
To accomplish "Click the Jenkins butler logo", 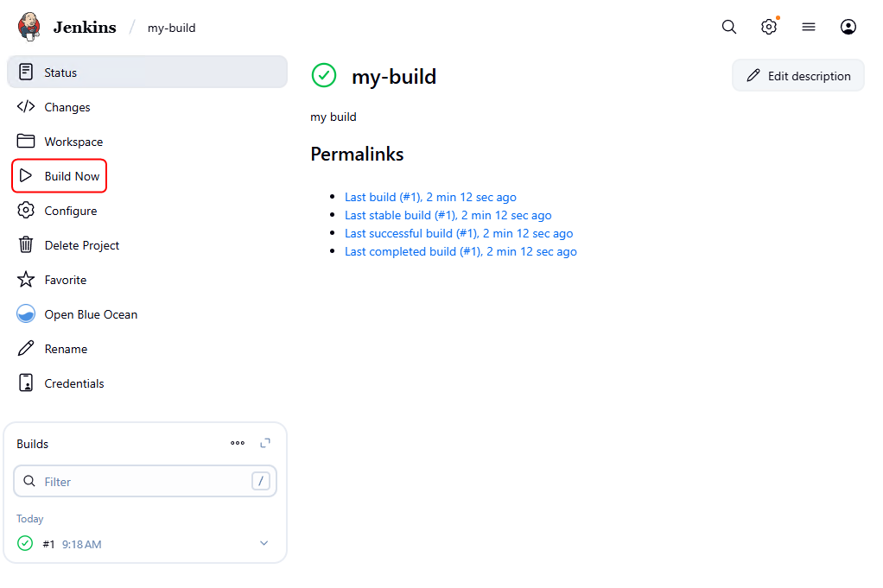I will 29,26.
